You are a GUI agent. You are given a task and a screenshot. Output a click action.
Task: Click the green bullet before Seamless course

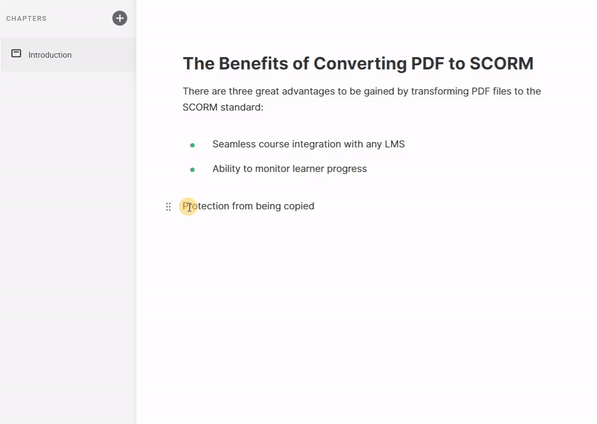tap(192, 145)
